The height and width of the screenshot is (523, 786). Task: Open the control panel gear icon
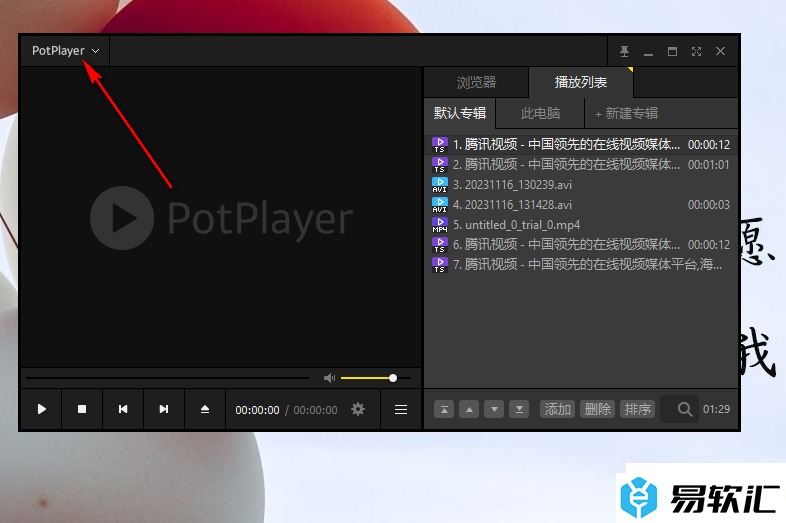pyautogui.click(x=358, y=409)
